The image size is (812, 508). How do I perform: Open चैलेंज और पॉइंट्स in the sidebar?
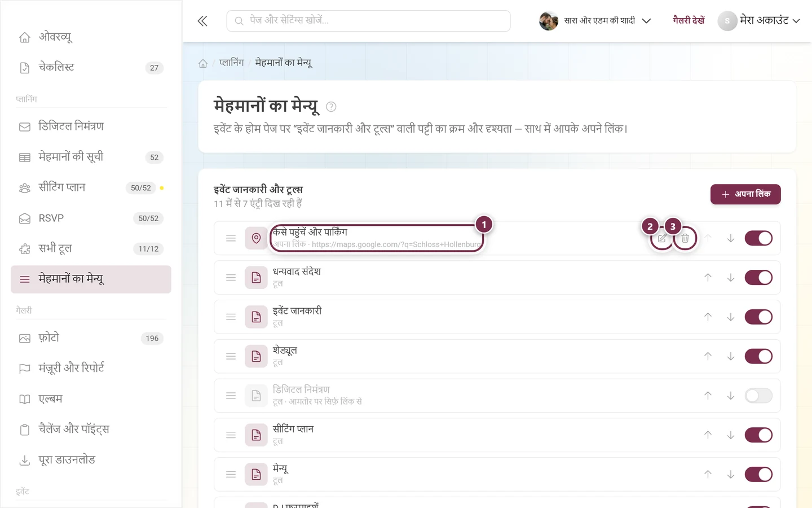coord(91,430)
